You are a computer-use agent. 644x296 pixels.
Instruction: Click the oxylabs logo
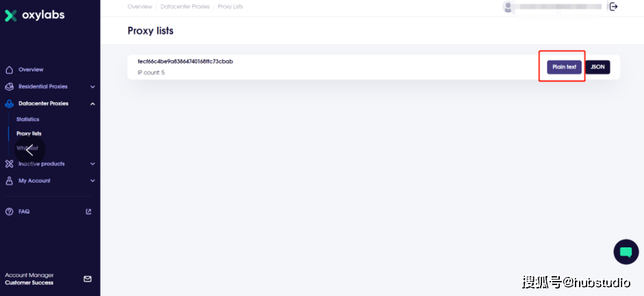pyautogui.click(x=35, y=15)
